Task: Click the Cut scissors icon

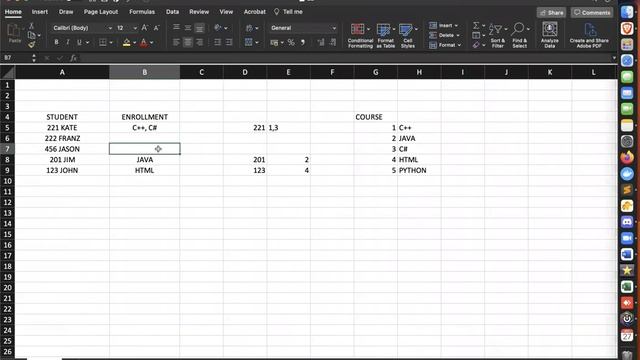Action: 31,26
